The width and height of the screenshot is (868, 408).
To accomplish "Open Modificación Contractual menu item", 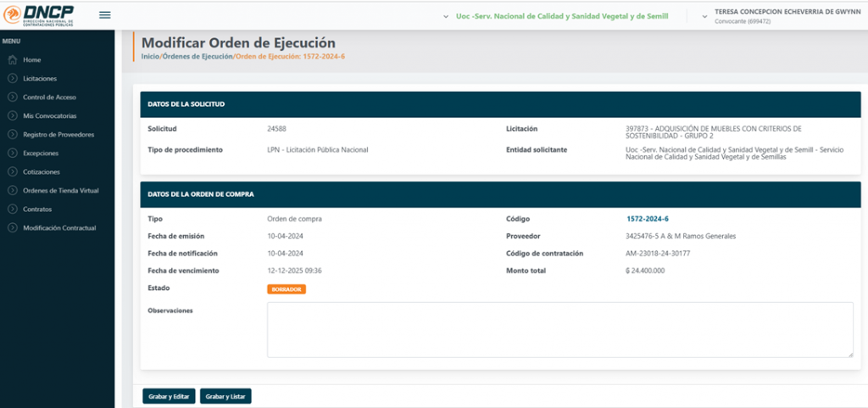I will pyautogui.click(x=59, y=228).
